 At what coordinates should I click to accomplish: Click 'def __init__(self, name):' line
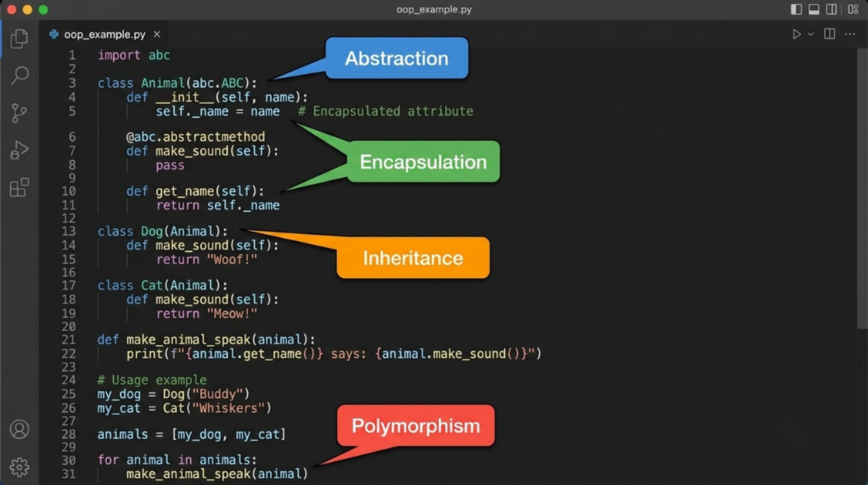pyautogui.click(x=217, y=97)
